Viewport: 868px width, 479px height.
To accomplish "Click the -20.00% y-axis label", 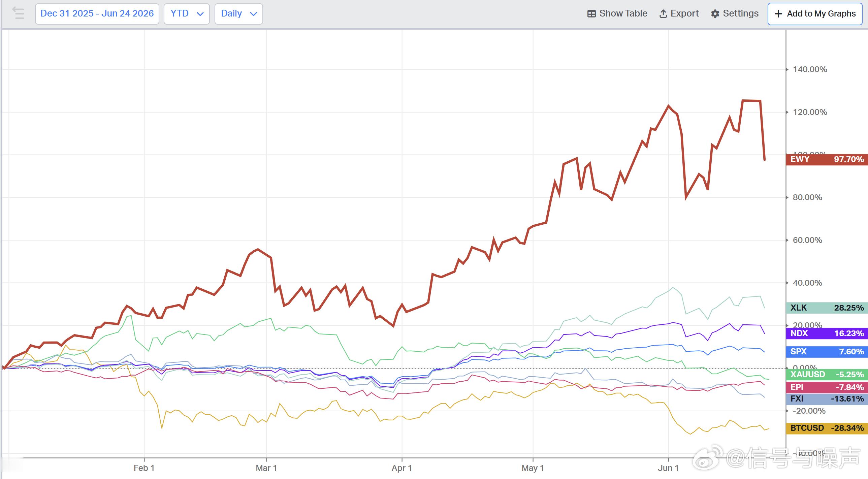I will point(809,411).
